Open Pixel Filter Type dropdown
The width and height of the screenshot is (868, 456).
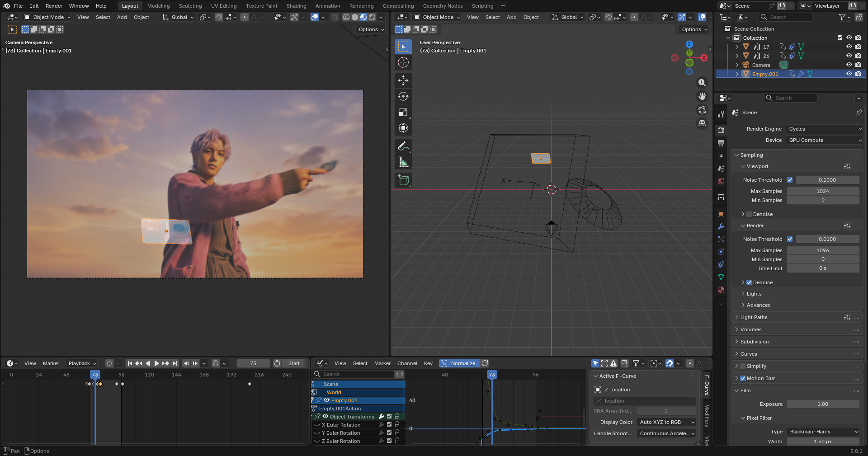tap(823, 432)
